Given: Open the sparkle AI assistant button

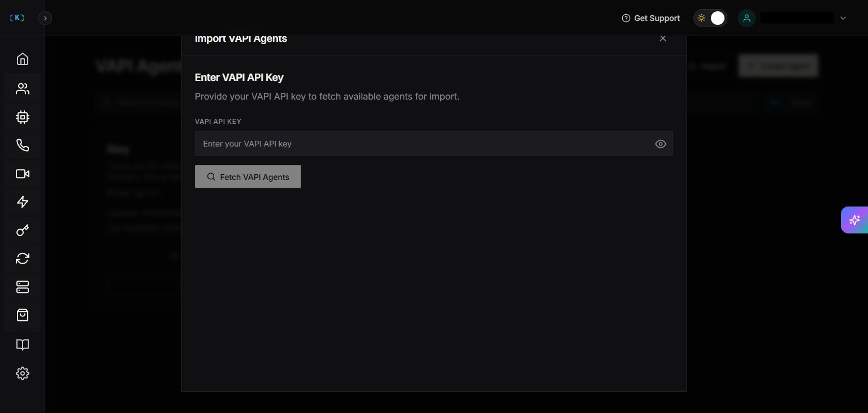Looking at the screenshot, I should (854, 220).
